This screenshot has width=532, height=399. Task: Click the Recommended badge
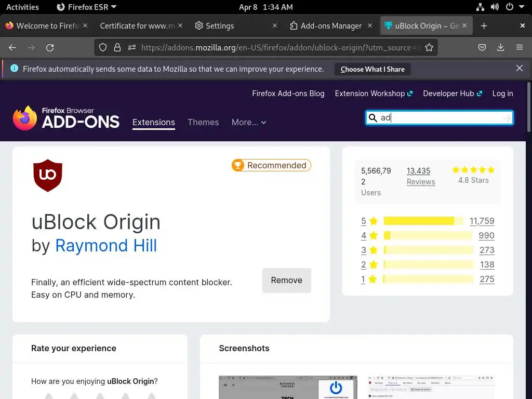point(271,165)
